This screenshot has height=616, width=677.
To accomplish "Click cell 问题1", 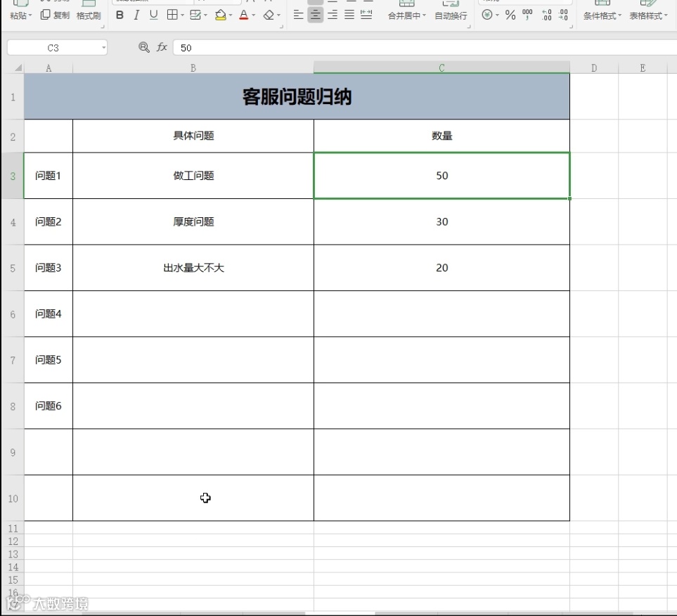I will (x=49, y=175).
